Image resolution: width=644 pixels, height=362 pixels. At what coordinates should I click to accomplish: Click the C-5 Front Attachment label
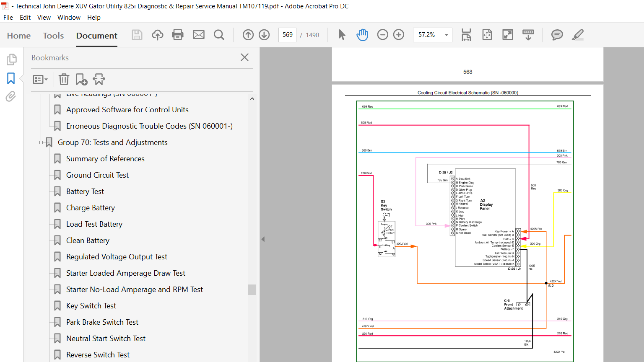pos(513,305)
